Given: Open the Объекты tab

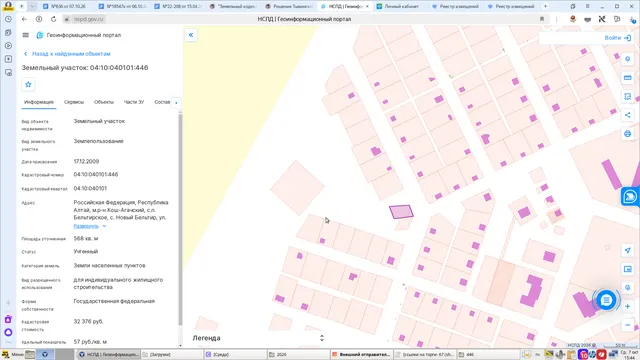Looking at the screenshot, I should [x=104, y=102].
